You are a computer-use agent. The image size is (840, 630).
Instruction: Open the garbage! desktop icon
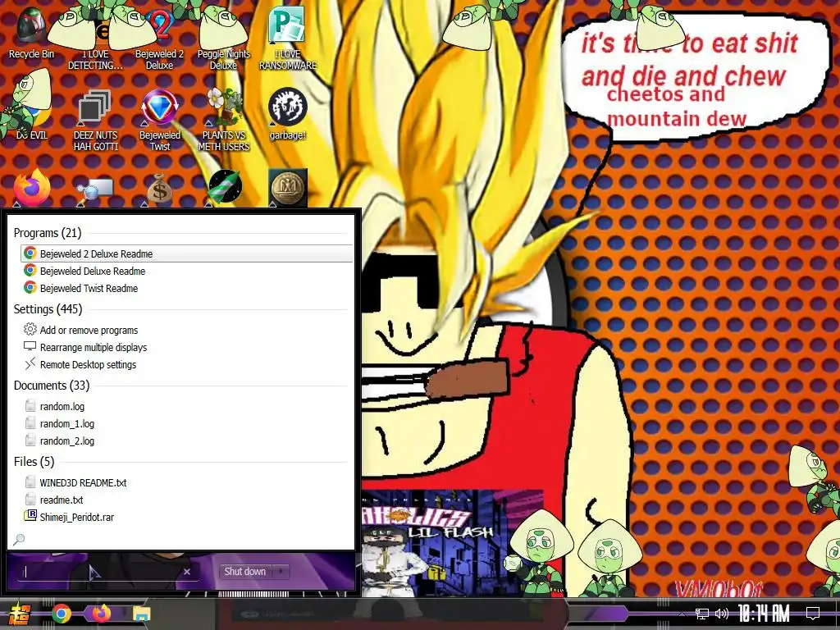pos(288,115)
